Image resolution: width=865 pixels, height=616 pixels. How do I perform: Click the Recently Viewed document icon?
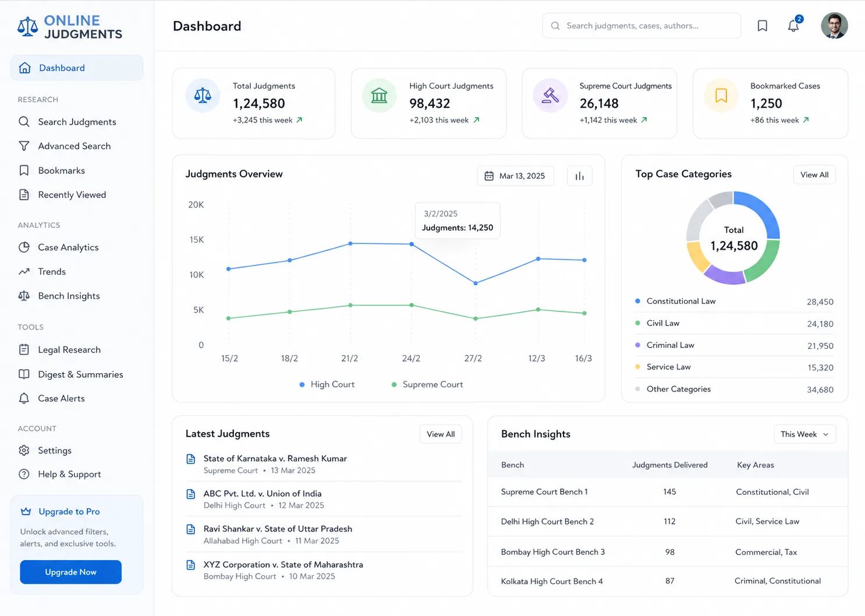coord(24,195)
